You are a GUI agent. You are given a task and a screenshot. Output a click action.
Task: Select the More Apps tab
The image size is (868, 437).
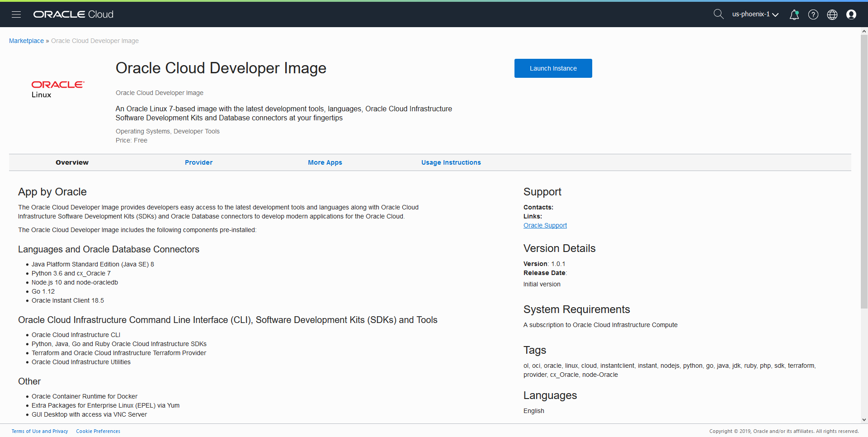(x=325, y=162)
